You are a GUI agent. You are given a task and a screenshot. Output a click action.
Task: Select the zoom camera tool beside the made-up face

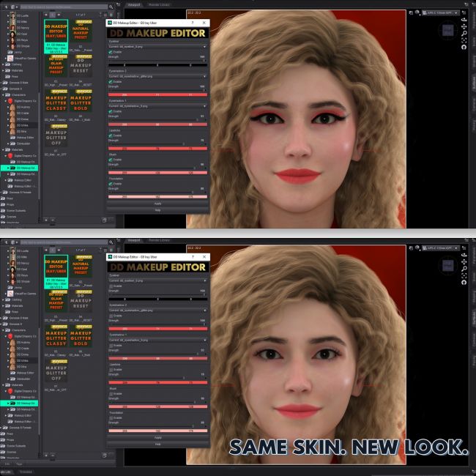point(464,34)
